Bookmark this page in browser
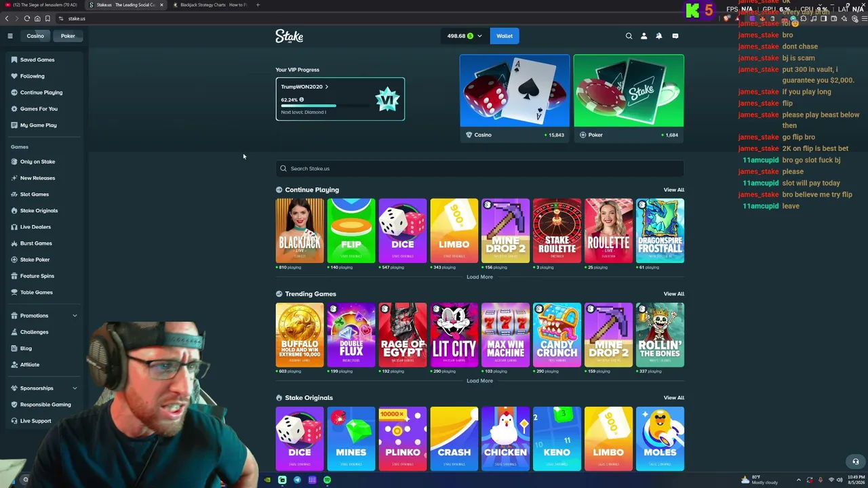 point(47,18)
